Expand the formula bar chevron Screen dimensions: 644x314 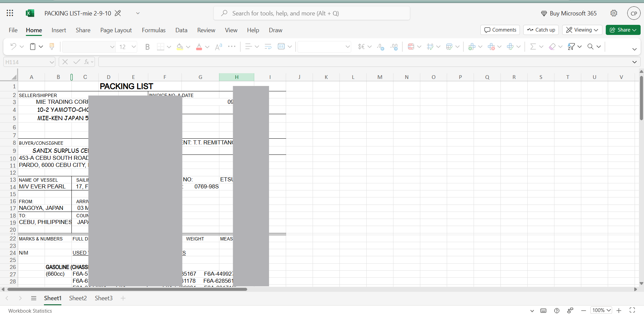coord(634,62)
